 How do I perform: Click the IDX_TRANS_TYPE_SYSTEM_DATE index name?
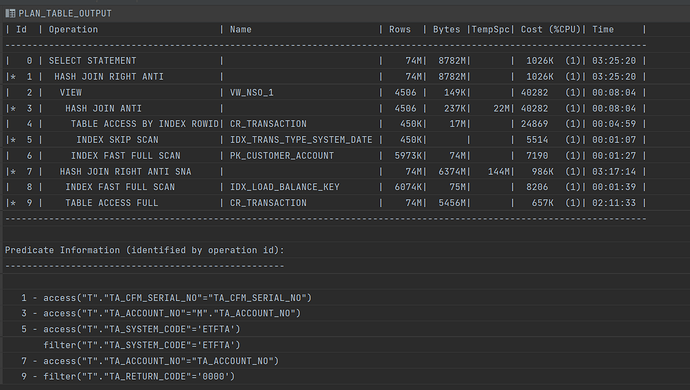301,140
